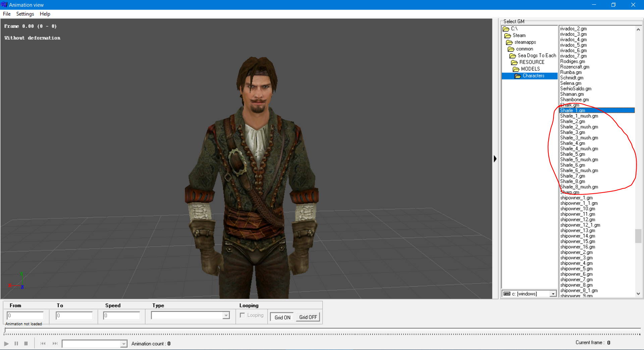Click scroll up arrow of file list
Image resolution: width=644 pixels, height=350 pixels.
638,30
